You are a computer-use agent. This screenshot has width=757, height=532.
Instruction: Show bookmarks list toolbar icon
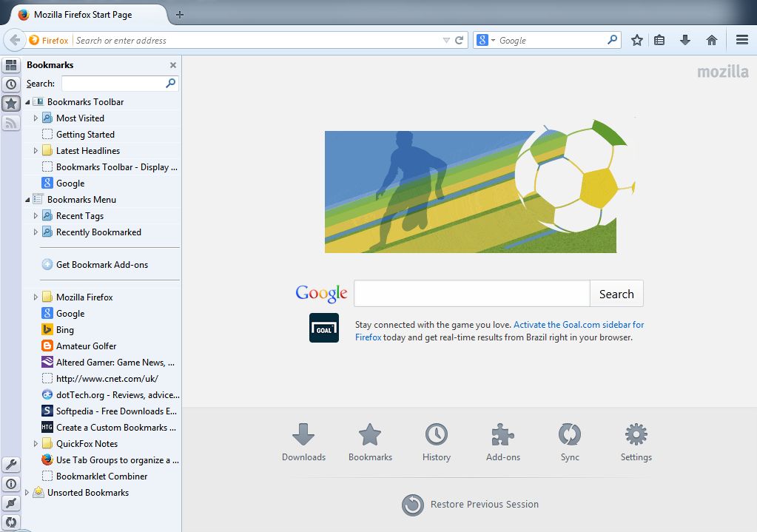point(659,40)
